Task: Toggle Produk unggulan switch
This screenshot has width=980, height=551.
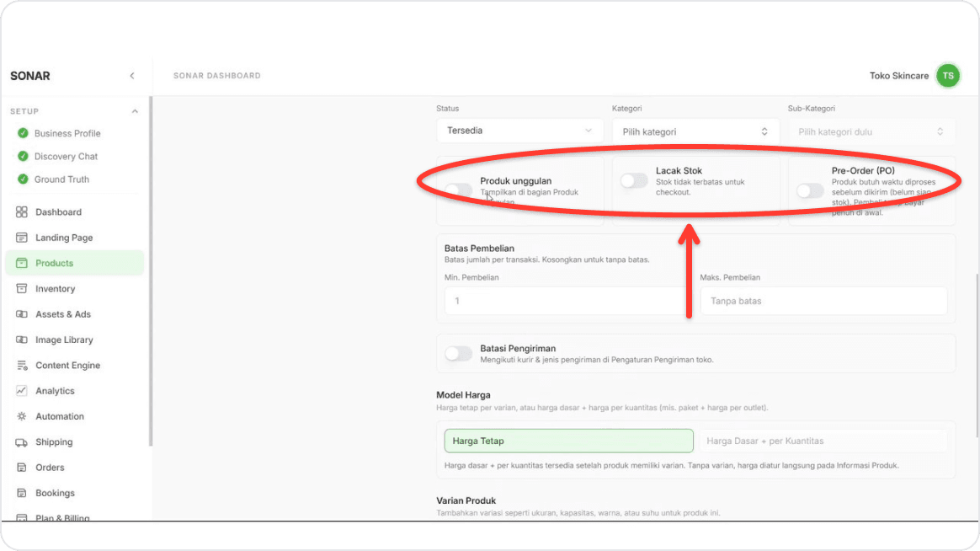Action: (x=458, y=190)
